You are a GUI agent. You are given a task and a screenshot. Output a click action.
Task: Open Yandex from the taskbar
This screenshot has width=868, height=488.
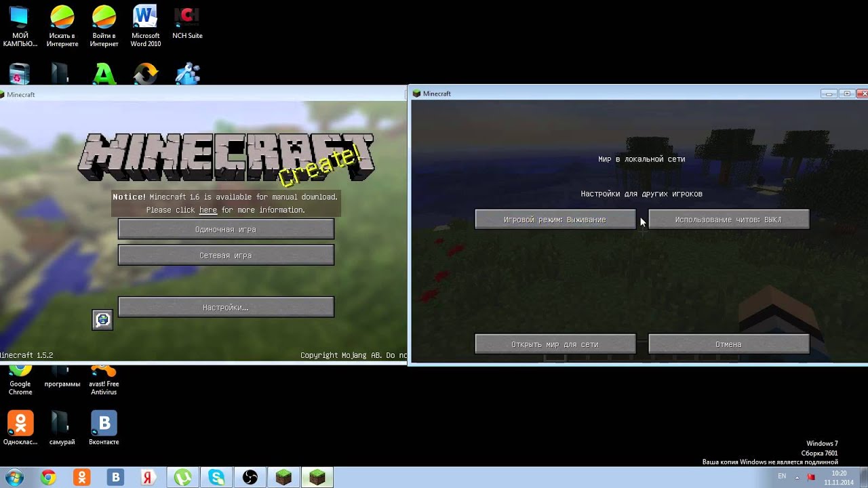(149, 478)
